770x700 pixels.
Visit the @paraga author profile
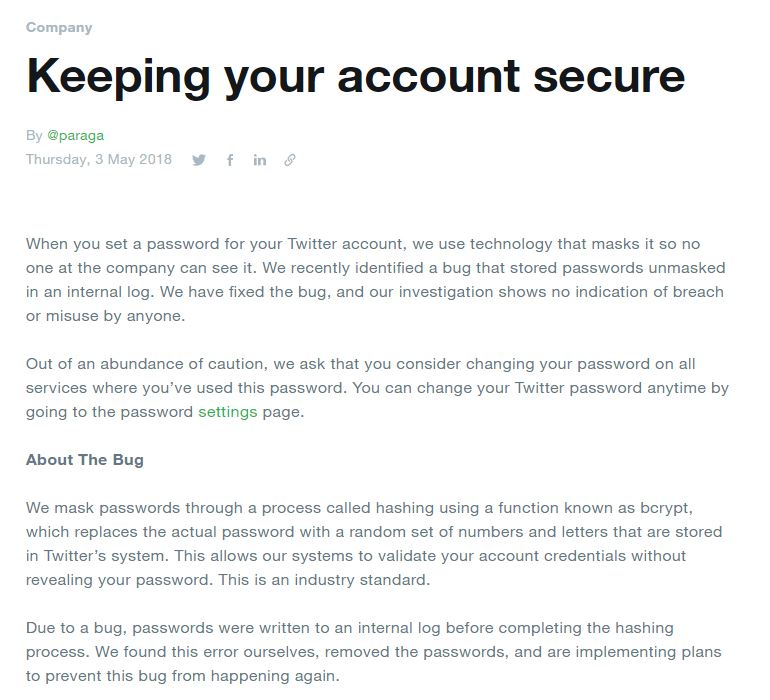pyautogui.click(x=75, y=135)
